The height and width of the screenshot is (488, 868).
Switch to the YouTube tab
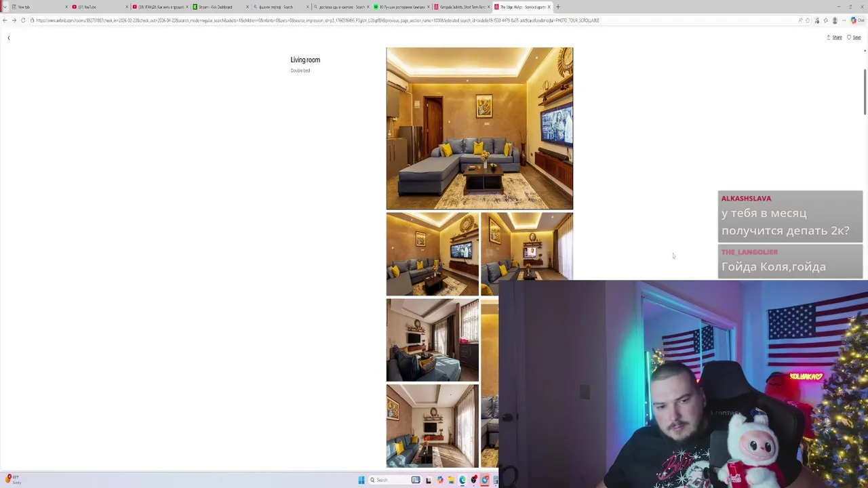click(99, 7)
